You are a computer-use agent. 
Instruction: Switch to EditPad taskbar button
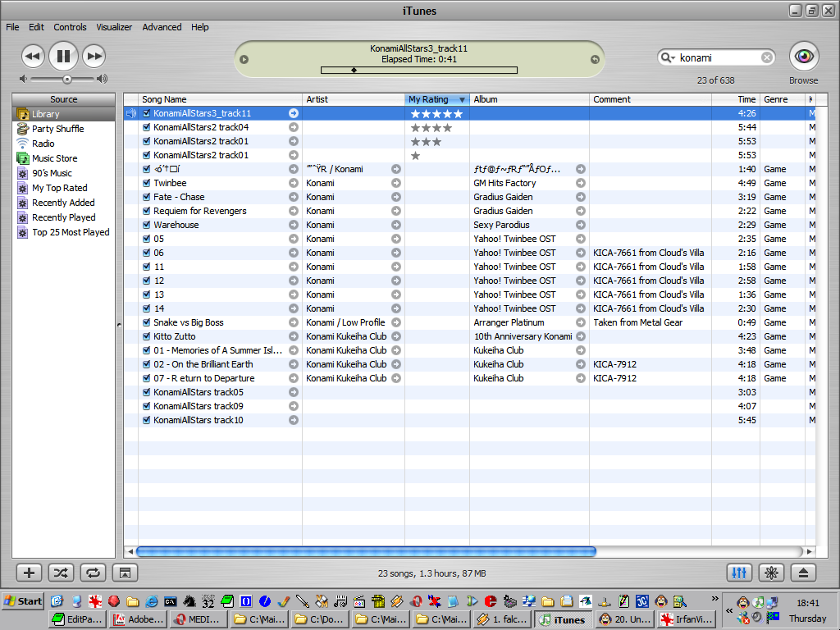pos(78,619)
